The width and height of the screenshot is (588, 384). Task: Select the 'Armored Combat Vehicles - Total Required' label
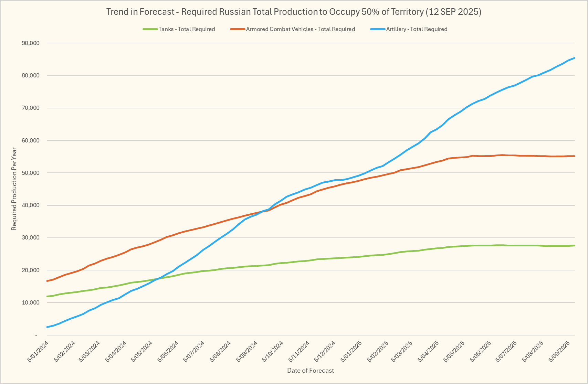tap(300, 29)
